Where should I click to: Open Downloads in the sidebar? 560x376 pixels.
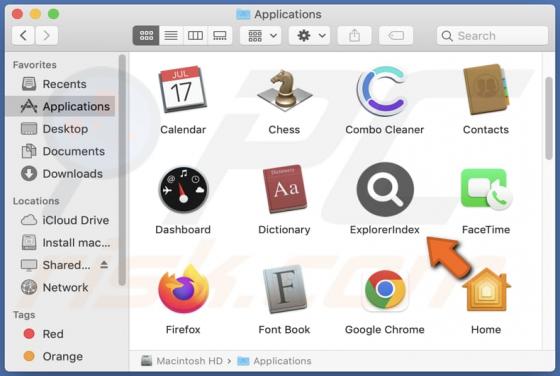61,174
